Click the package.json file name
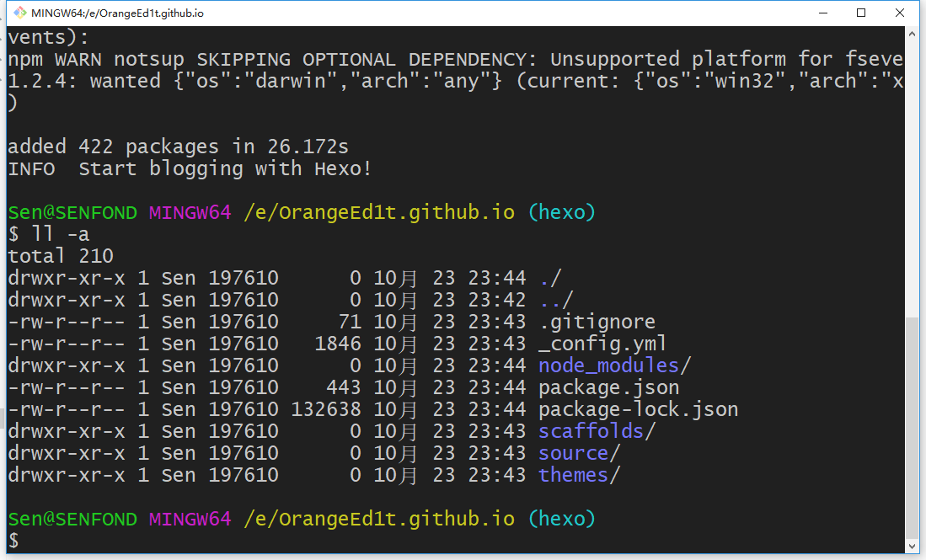Viewport: 926px width, 560px height. pos(608,387)
